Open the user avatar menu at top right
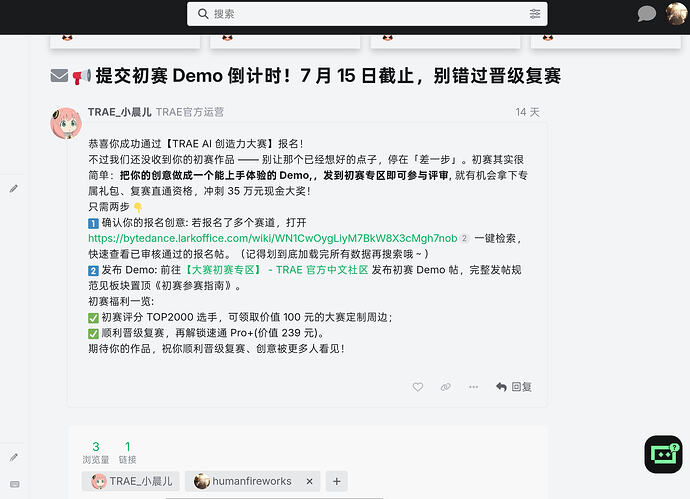Image resolution: width=690 pixels, height=499 pixels. click(x=676, y=13)
